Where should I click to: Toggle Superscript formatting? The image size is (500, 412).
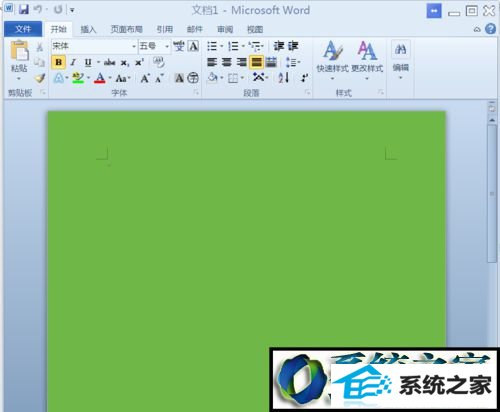click(x=139, y=62)
